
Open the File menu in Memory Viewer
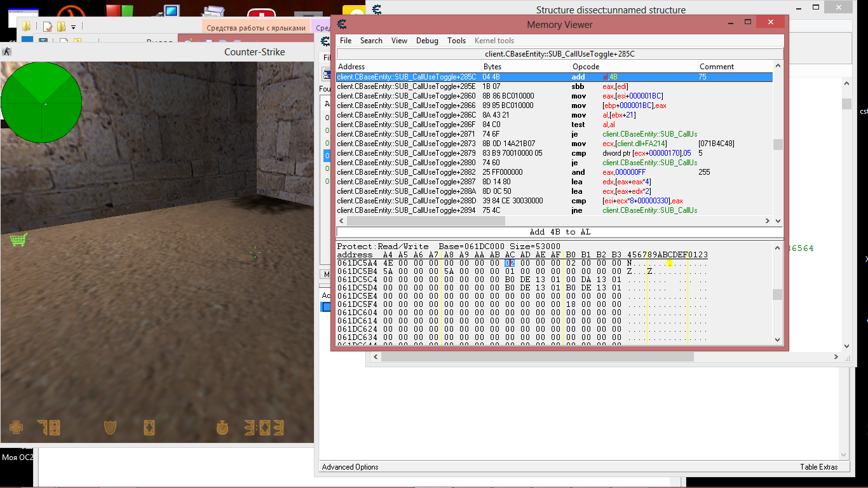[x=346, y=40]
